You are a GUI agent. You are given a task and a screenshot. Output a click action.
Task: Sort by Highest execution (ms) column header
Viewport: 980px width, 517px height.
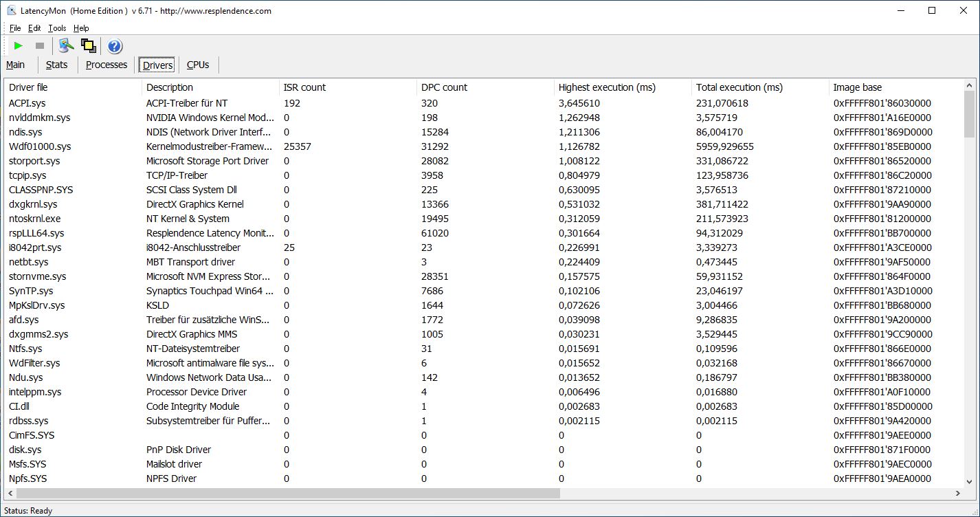[x=623, y=87]
